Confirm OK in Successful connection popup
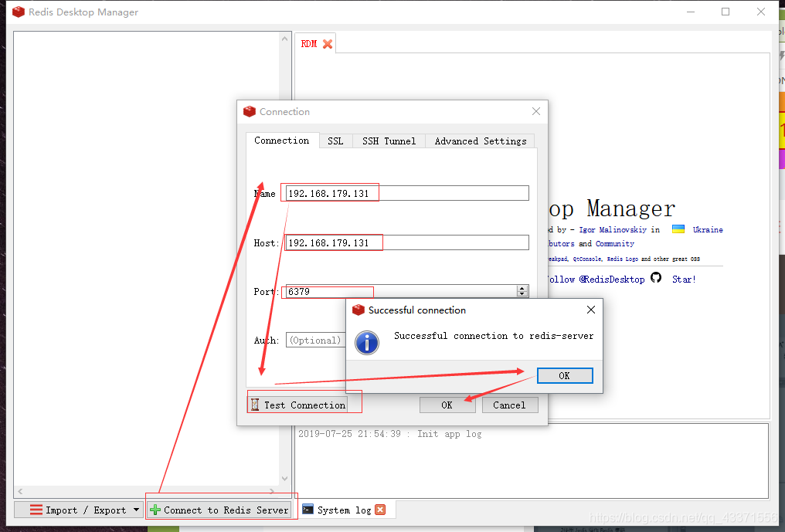The image size is (785, 532). click(565, 376)
